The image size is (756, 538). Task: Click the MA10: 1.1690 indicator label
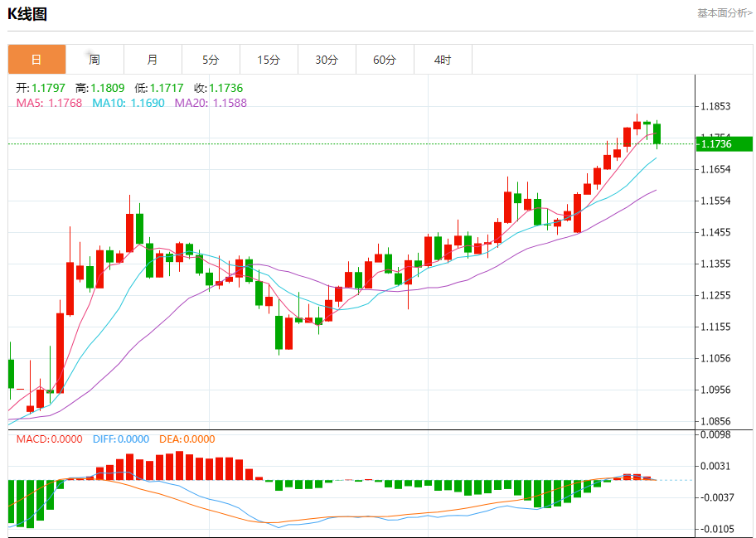pos(128,103)
